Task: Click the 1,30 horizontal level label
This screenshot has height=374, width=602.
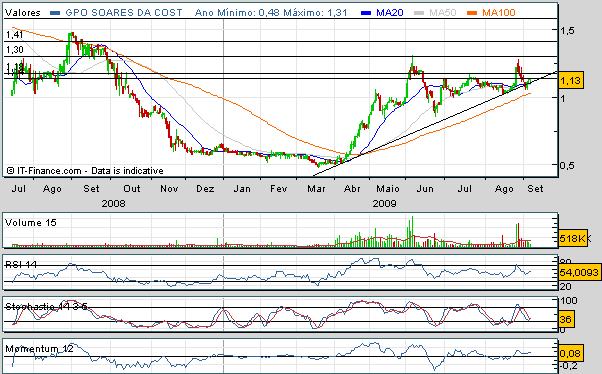Action: click(15, 50)
